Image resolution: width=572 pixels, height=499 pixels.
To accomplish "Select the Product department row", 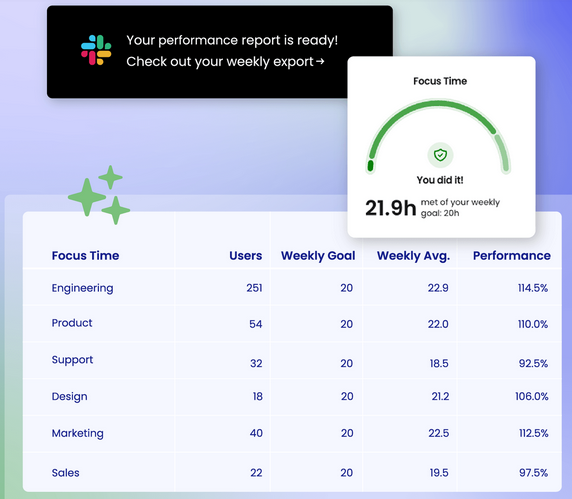I will 292,324.
